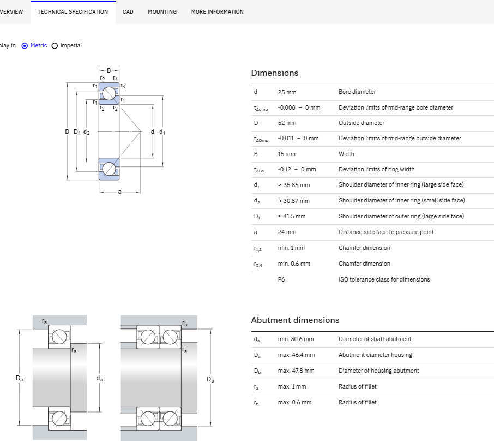This screenshot has width=494, height=448.
Task: Click the rb value max. 0.6 mm
Action: click(294, 402)
